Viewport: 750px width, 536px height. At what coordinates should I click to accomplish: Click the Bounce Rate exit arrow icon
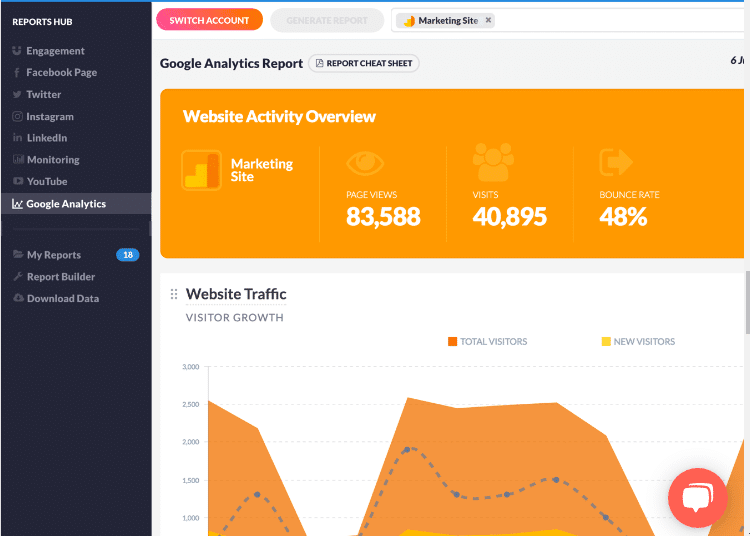pos(616,162)
